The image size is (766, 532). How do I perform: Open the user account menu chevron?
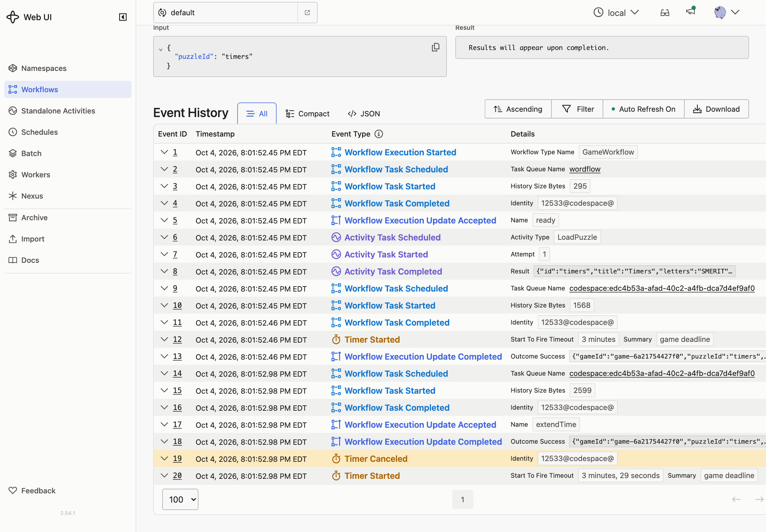coord(735,12)
